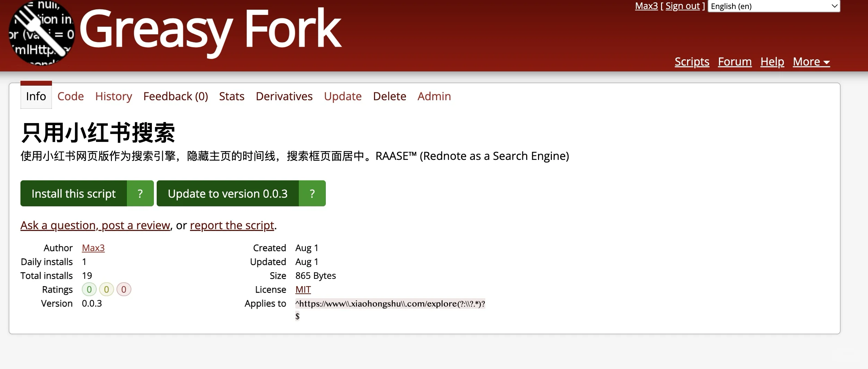Open the Help link

772,62
